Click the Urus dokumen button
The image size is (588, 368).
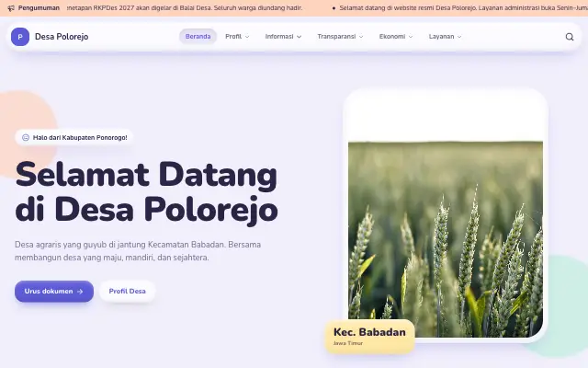(x=54, y=292)
